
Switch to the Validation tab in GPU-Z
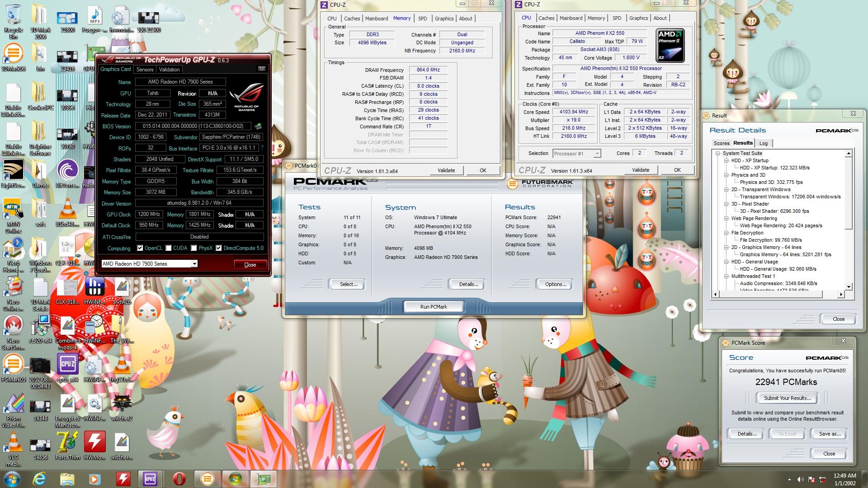[170, 69]
